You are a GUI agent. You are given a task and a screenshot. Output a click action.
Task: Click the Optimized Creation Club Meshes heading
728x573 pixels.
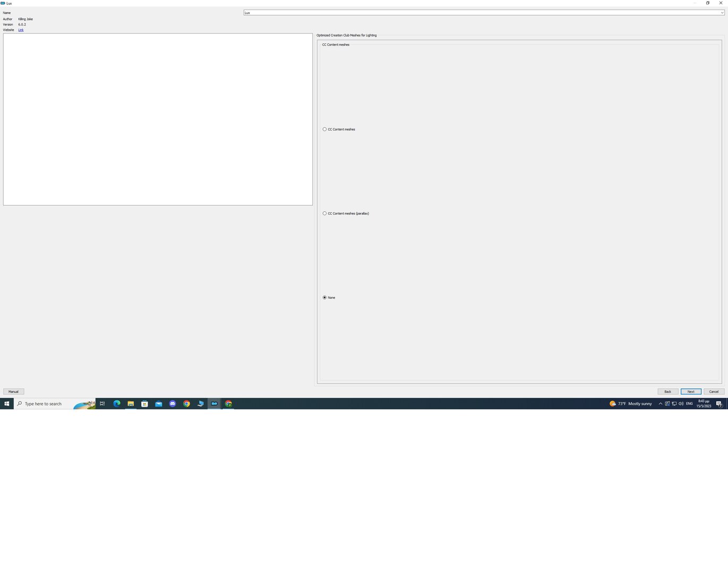tap(347, 35)
